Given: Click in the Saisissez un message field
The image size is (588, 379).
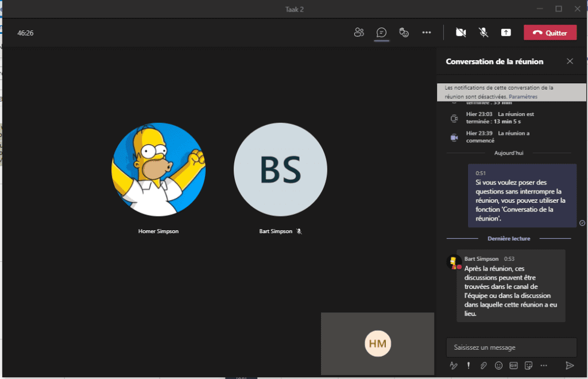Looking at the screenshot, I should [x=511, y=347].
